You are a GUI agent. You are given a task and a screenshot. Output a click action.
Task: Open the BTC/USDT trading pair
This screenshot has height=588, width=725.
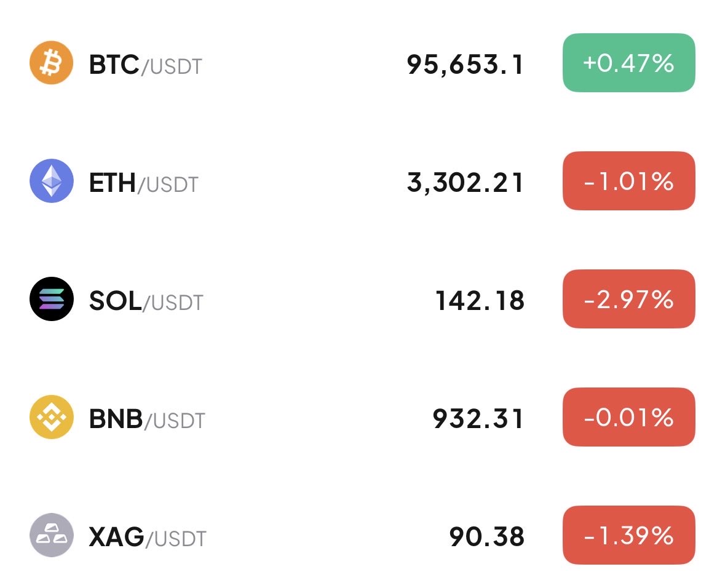point(145,65)
